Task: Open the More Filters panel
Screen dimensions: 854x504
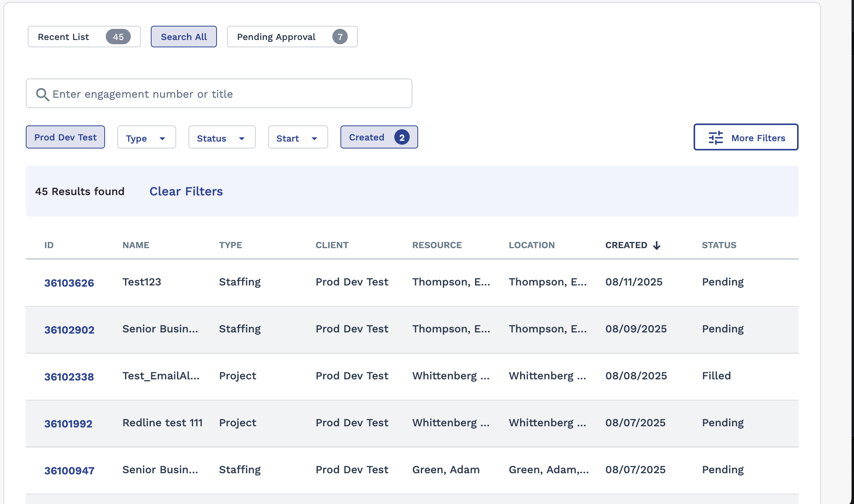Action: point(757,138)
